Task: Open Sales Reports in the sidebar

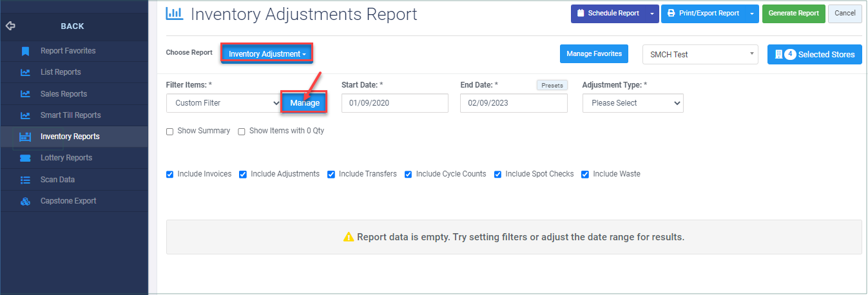Action: click(63, 94)
